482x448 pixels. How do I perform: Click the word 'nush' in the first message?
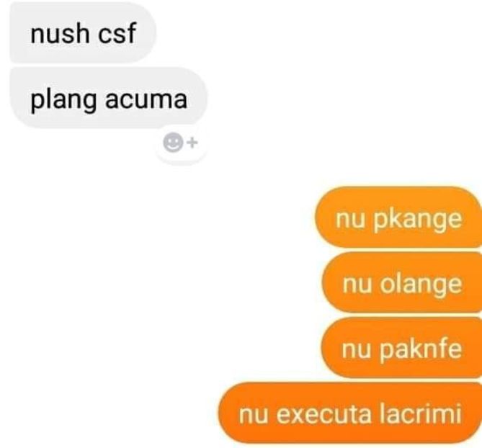click(x=60, y=33)
